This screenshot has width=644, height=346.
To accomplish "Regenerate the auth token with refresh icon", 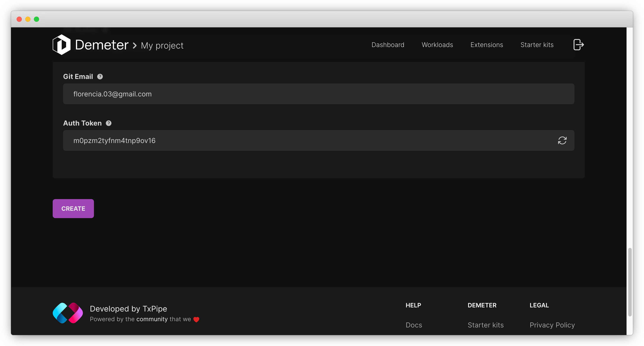I will click(562, 140).
